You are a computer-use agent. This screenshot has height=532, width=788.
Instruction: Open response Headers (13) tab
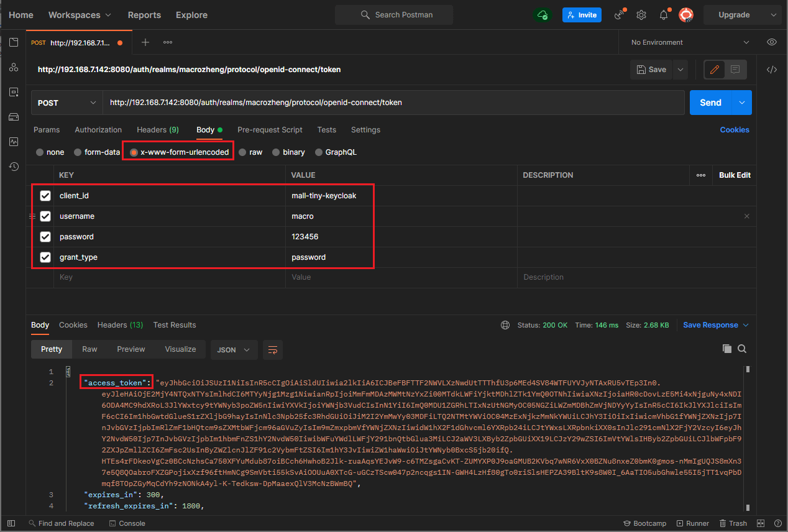coord(120,325)
